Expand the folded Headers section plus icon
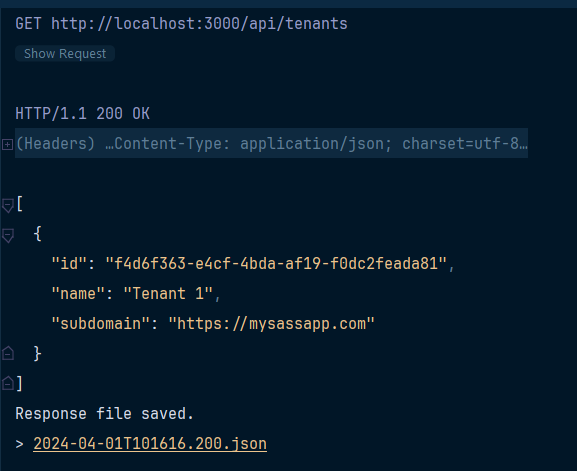The width and height of the screenshot is (577, 471). [8, 144]
